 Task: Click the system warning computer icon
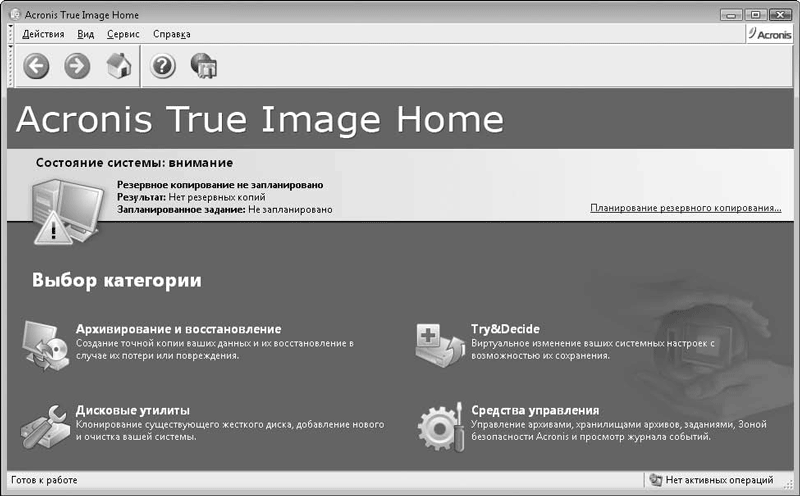click(66, 211)
